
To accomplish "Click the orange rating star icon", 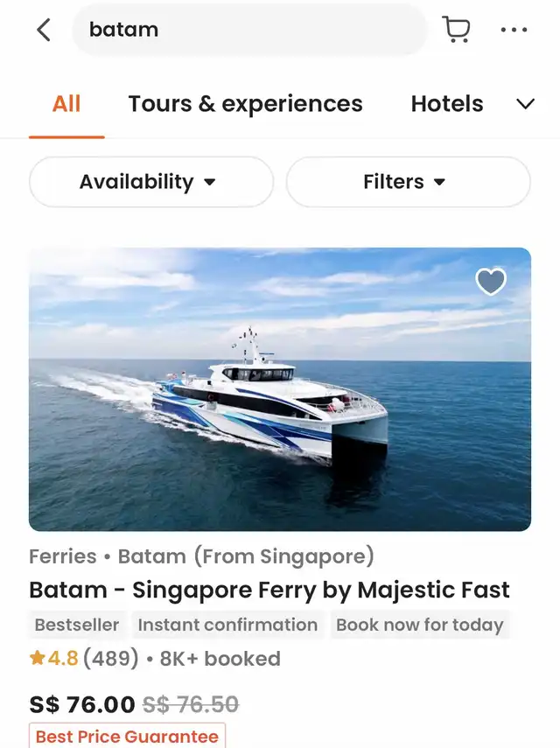I will click(37, 658).
